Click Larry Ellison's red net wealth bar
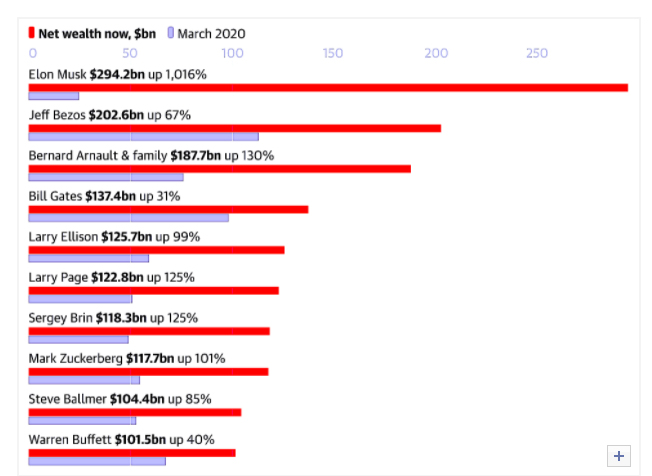 [x=156, y=249]
